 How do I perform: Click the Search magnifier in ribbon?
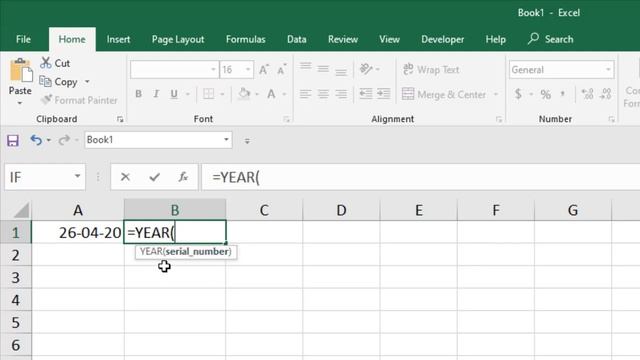pos(533,39)
